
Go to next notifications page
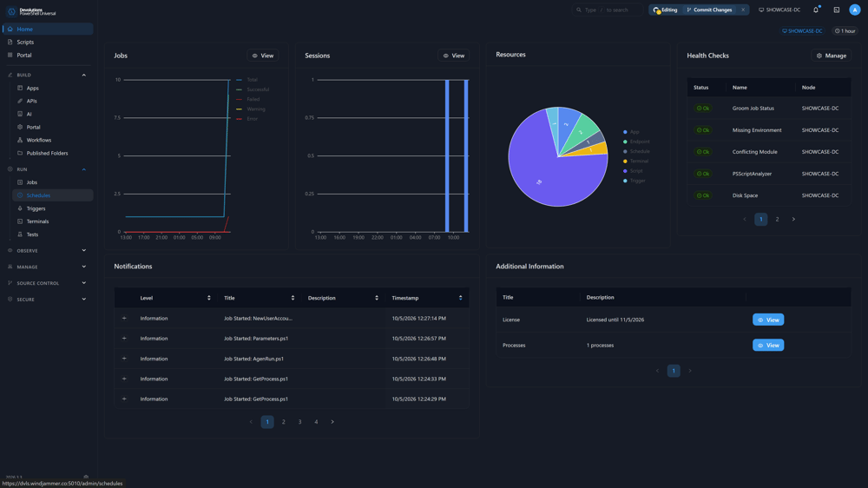(x=332, y=422)
